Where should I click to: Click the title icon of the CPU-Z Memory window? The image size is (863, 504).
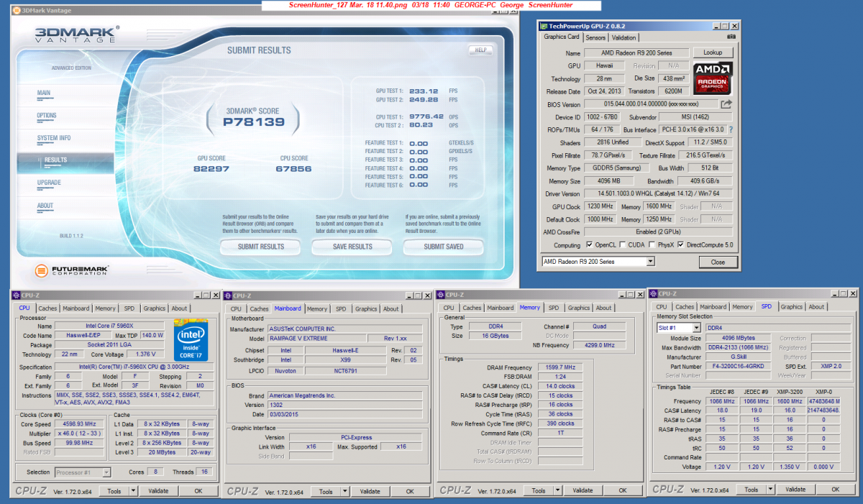[441, 295]
